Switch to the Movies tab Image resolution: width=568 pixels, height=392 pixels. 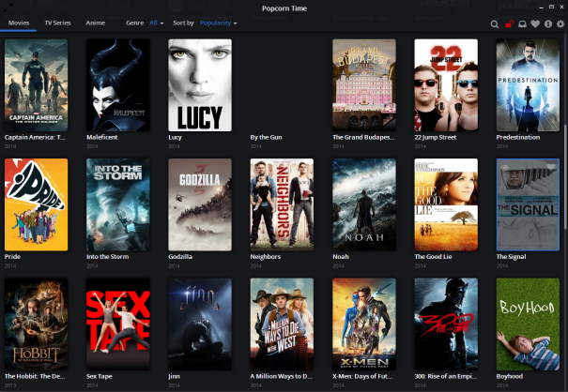point(19,23)
